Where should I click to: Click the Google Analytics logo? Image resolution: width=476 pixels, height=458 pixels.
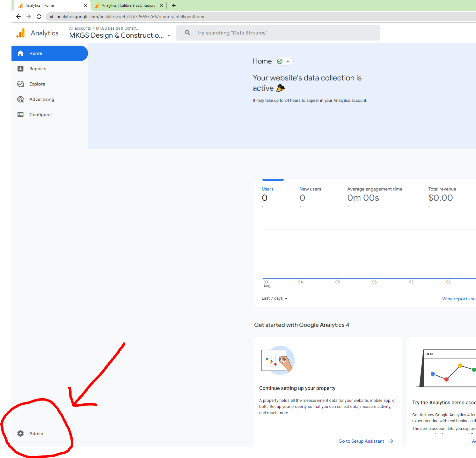21,33
